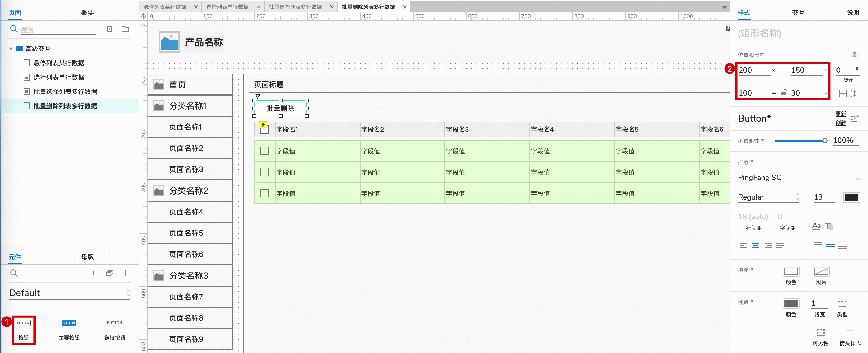Justify the text alignment

780,246
